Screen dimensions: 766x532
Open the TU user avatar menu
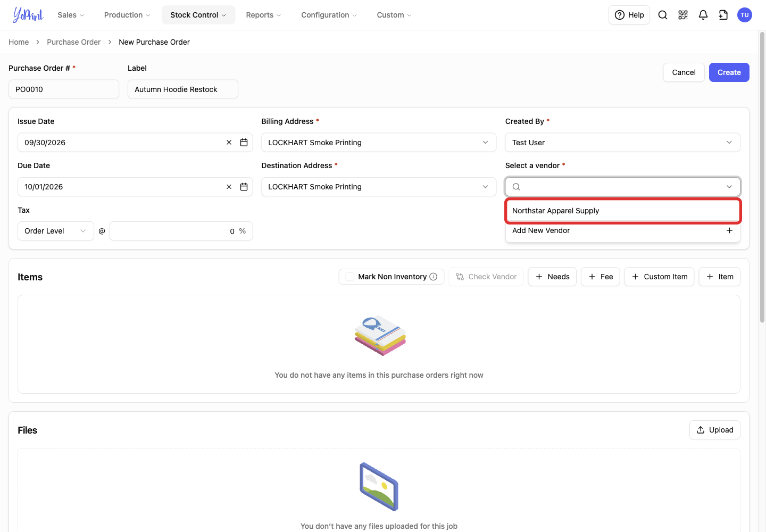tap(745, 15)
